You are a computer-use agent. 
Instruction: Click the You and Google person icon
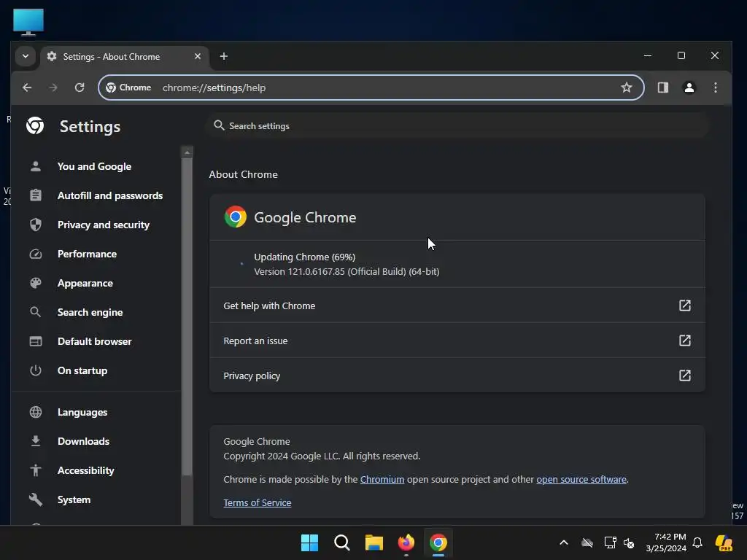(x=36, y=166)
